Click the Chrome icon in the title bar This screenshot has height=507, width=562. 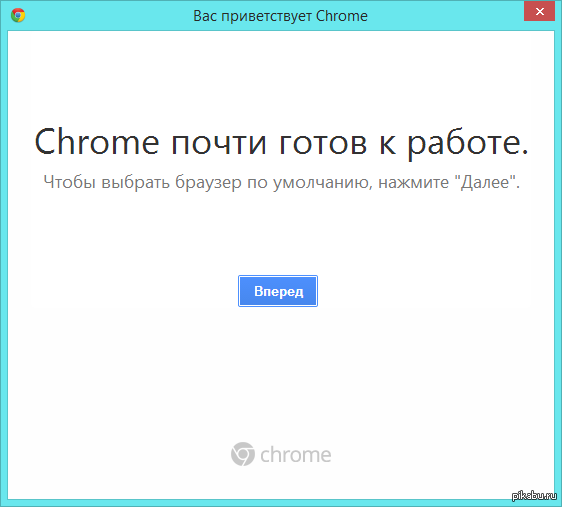18,15
